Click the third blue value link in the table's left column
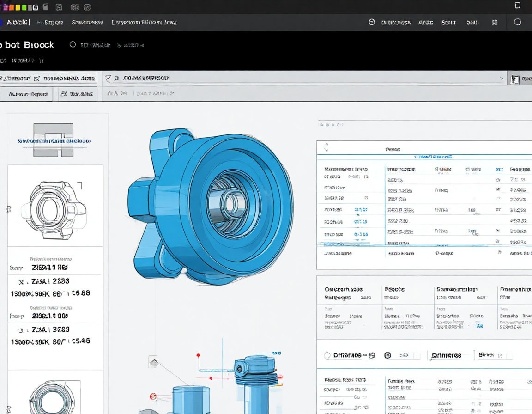The width and height of the screenshot is (532, 414). click(361, 234)
